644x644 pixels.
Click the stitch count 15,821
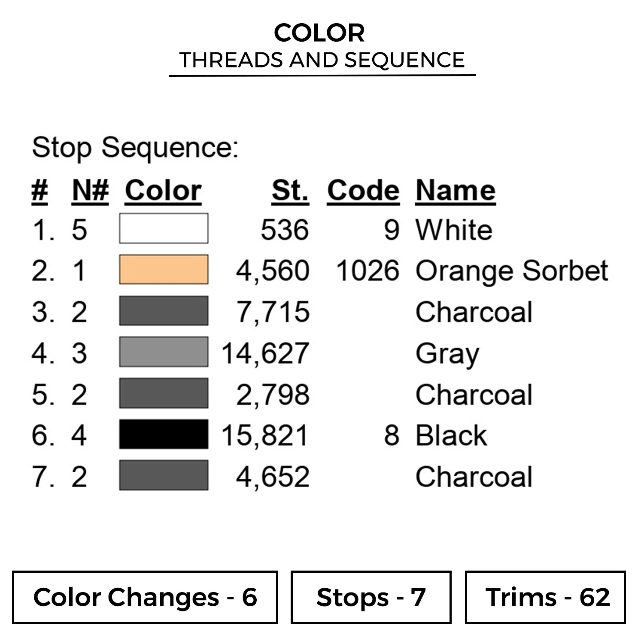click(x=265, y=435)
